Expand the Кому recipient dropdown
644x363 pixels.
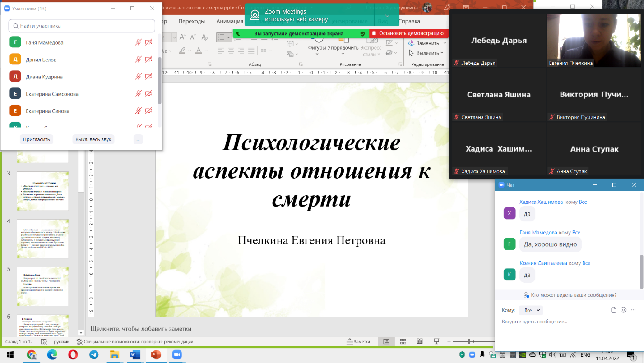(531, 310)
